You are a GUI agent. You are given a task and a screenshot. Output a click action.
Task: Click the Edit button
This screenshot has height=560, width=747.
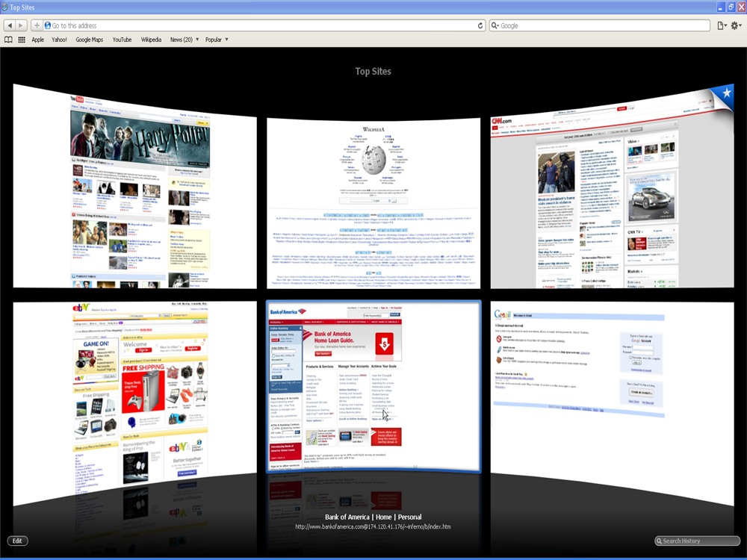click(x=18, y=541)
